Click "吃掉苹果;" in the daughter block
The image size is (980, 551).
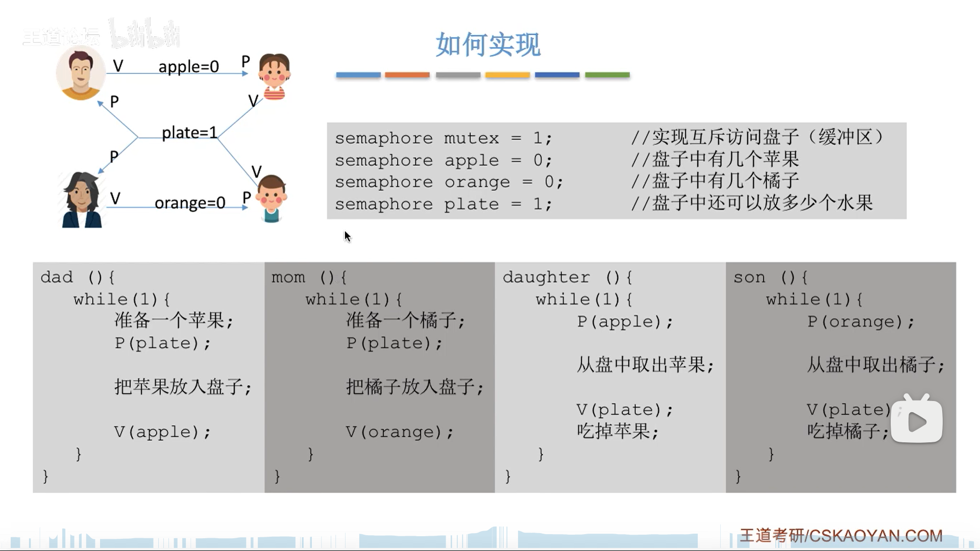[x=618, y=432]
